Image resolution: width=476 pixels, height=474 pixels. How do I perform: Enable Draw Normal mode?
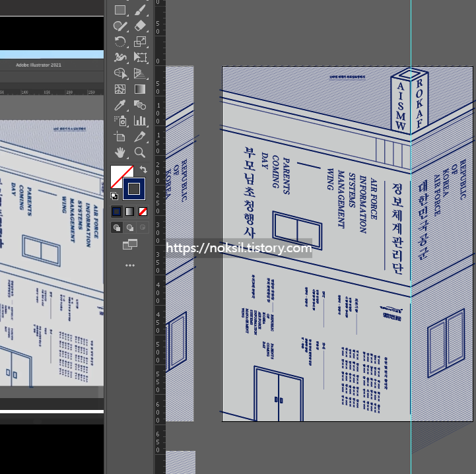click(117, 228)
